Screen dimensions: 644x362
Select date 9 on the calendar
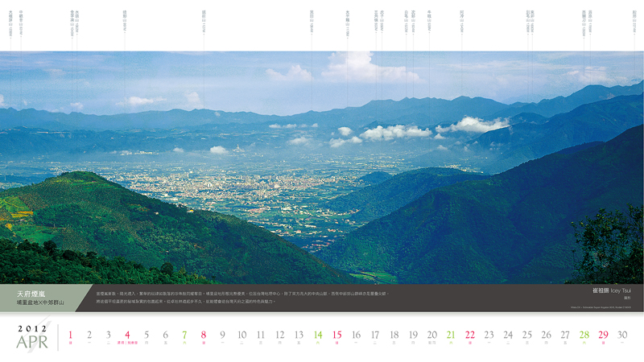[x=222, y=335]
